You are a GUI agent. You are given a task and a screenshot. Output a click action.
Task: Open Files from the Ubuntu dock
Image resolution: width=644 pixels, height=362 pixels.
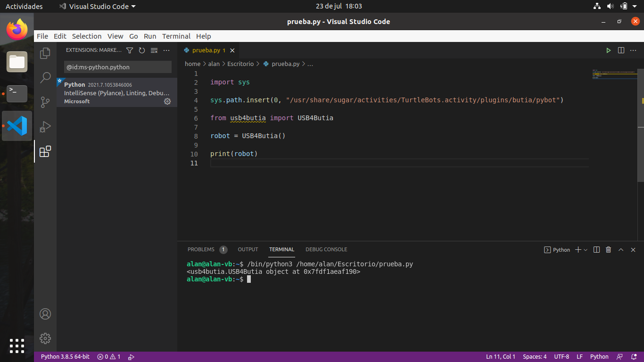click(x=17, y=62)
